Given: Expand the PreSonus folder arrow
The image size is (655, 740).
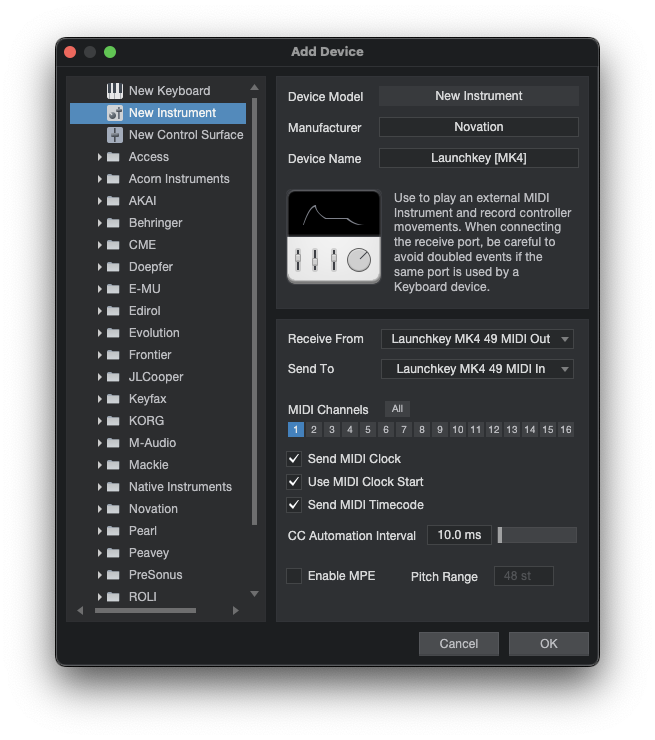Looking at the screenshot, I should click(100, 575).
